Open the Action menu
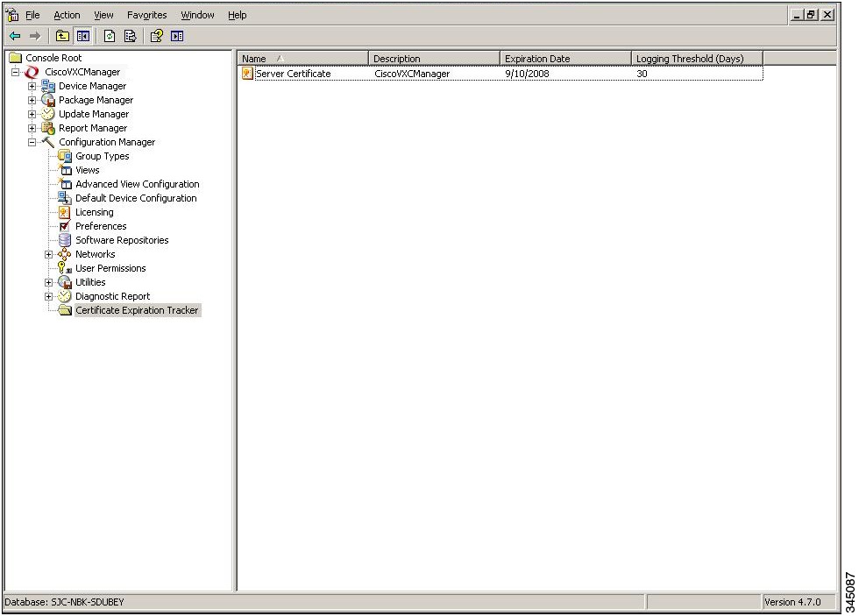This screenshot has height=616, width=859. coord(67,15)
